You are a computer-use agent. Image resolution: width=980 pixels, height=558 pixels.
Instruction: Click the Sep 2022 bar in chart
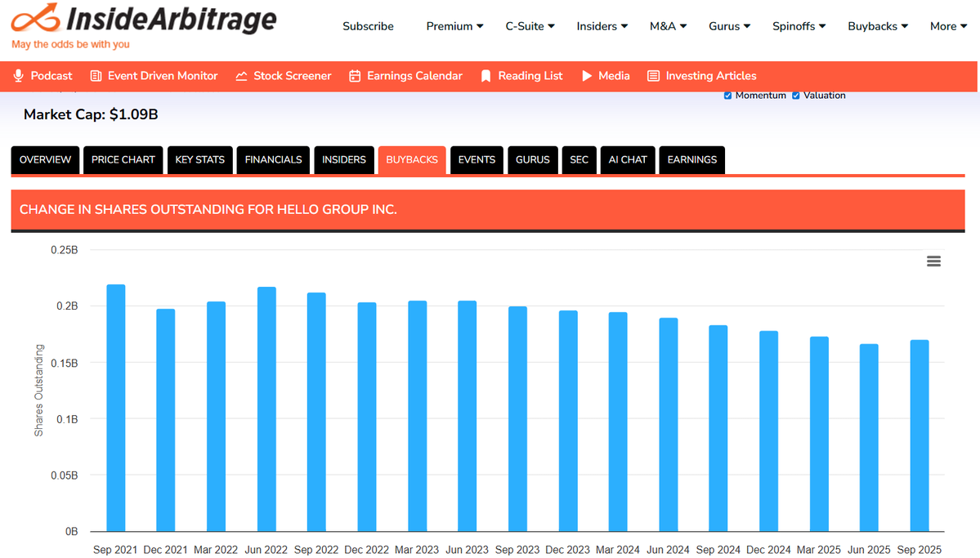[316, 413]
